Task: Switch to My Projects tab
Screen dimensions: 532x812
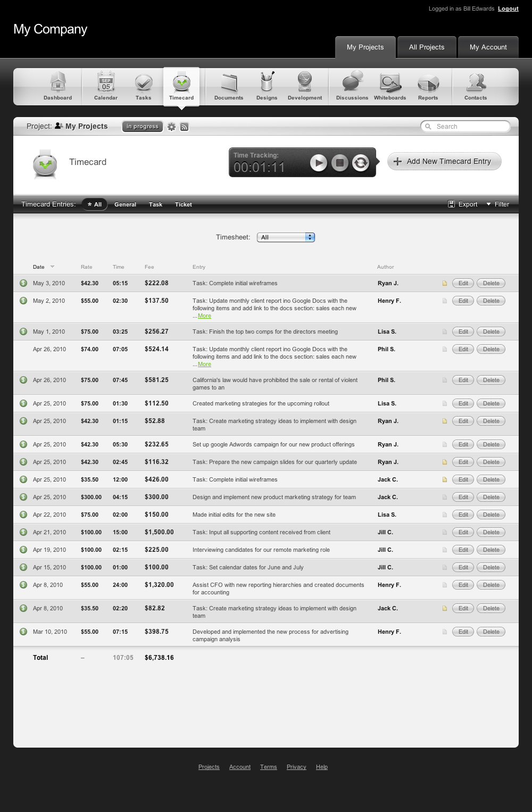Action: point(365,47)
